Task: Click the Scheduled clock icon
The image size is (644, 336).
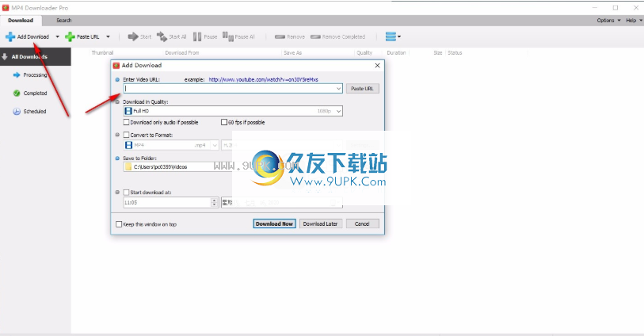Action: pos(17,111)
